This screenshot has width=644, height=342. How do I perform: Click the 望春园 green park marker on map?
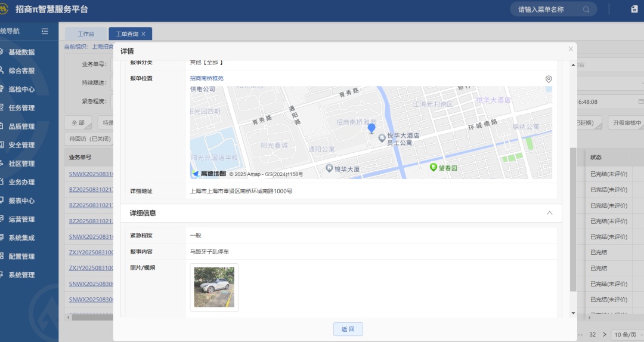(x=434, y=168)
